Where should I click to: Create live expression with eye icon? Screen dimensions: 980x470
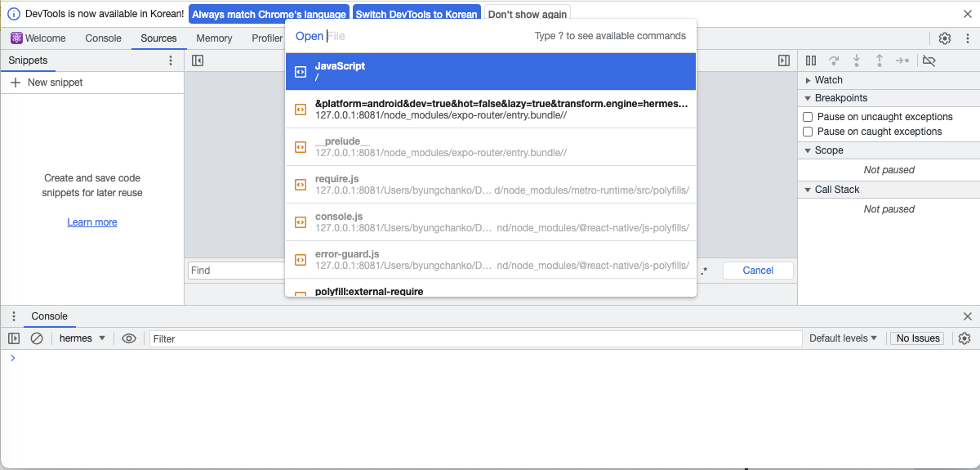[129, 338]
